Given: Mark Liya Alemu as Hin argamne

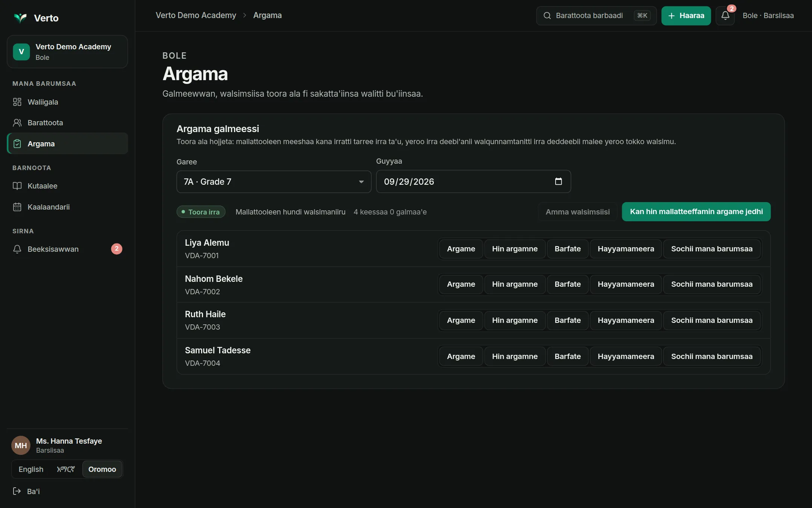Looking at the screenshot, I should (515, 249).
